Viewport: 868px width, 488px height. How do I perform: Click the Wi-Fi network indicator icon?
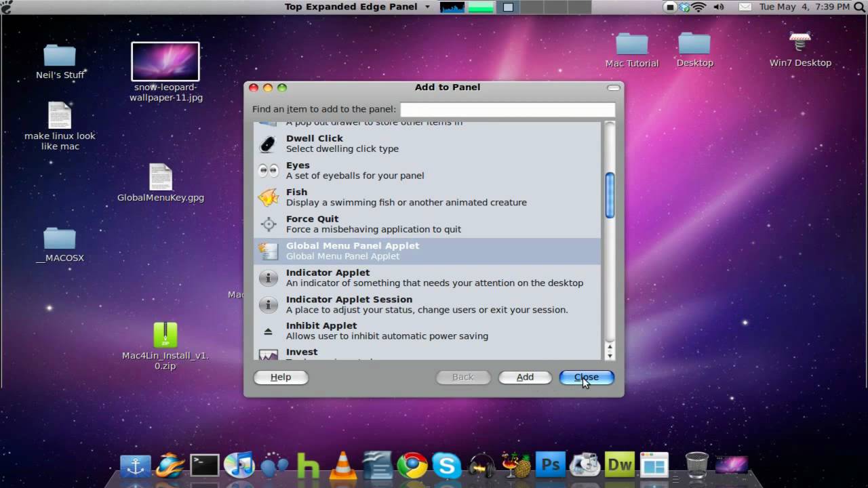click(699, 7)
